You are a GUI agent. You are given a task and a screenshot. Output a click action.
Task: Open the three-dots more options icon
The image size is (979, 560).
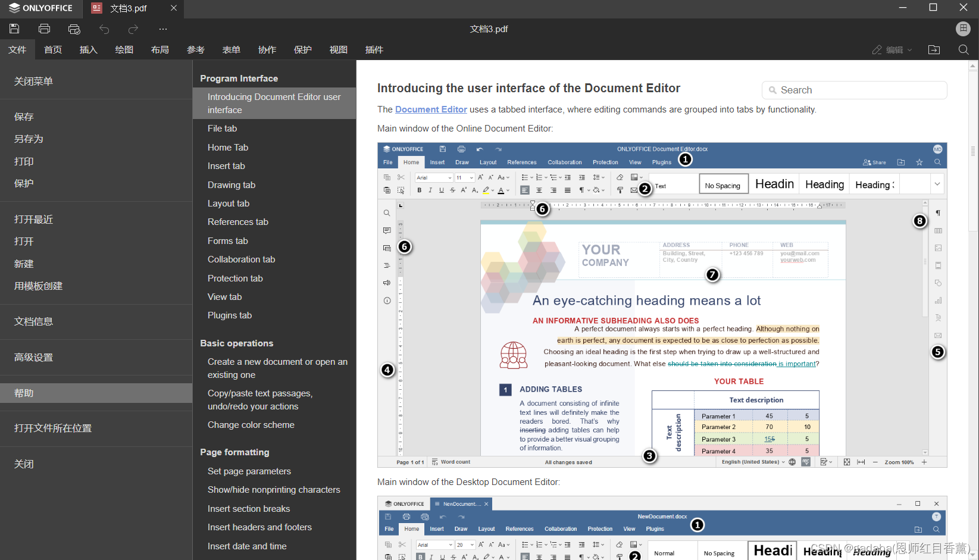(163, 29)
